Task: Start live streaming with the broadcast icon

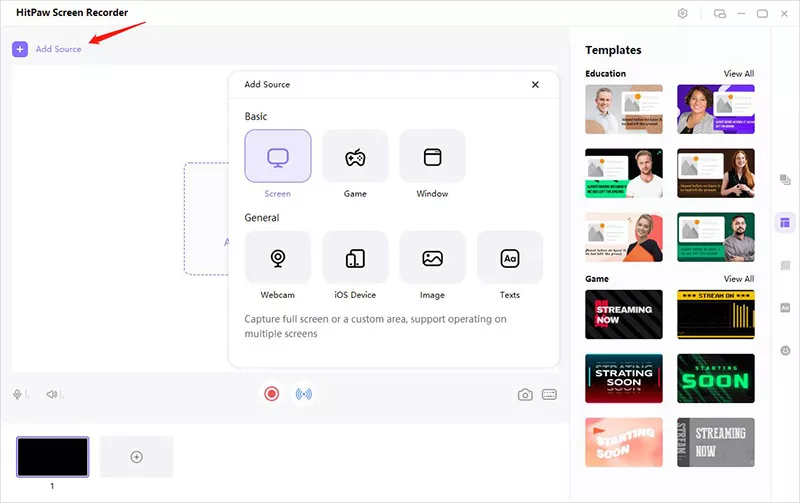Action: point(303,394)
